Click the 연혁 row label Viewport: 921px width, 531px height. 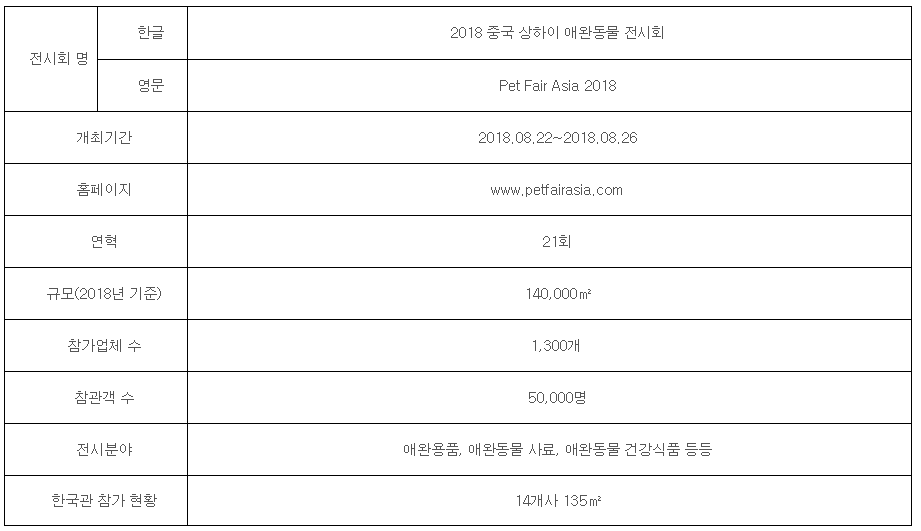click(x=104, y=241)
